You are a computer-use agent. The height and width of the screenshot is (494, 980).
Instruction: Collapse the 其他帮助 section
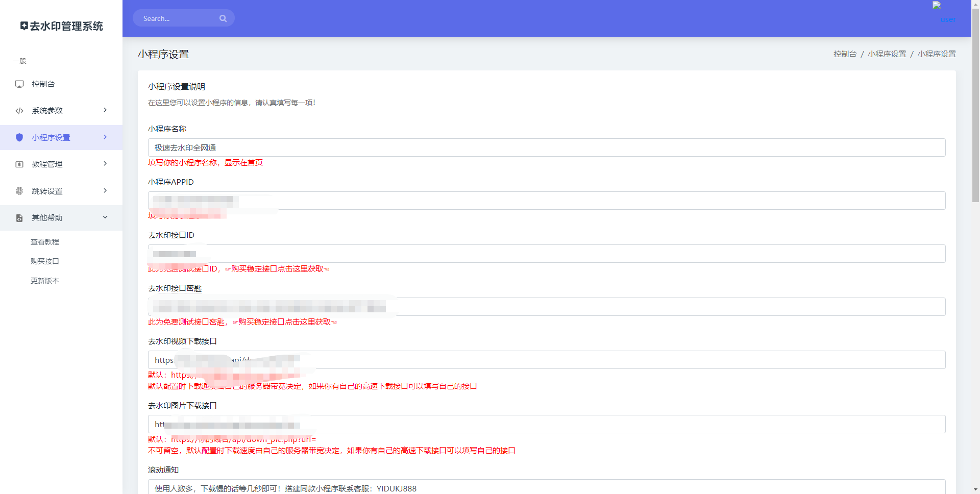[x=105, y=217]
